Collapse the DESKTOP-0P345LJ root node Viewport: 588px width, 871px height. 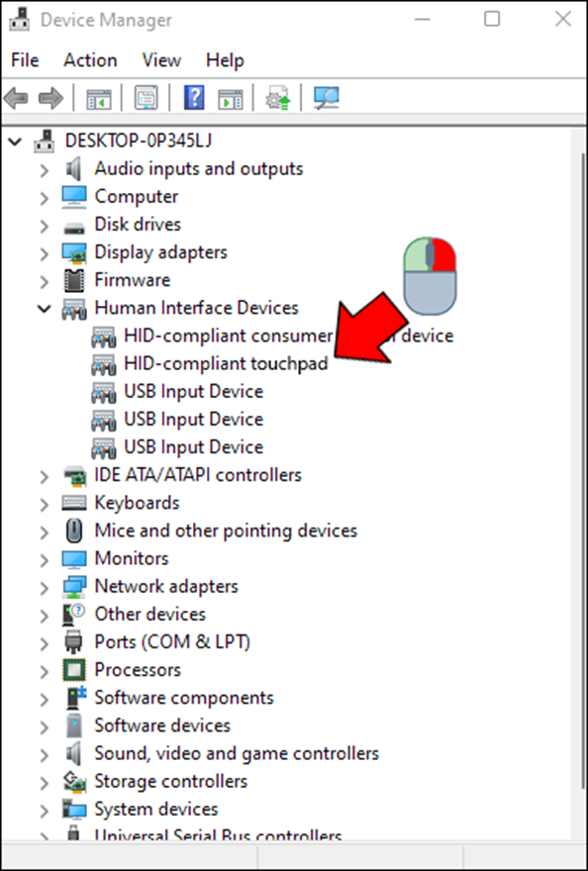pos(15,142)
